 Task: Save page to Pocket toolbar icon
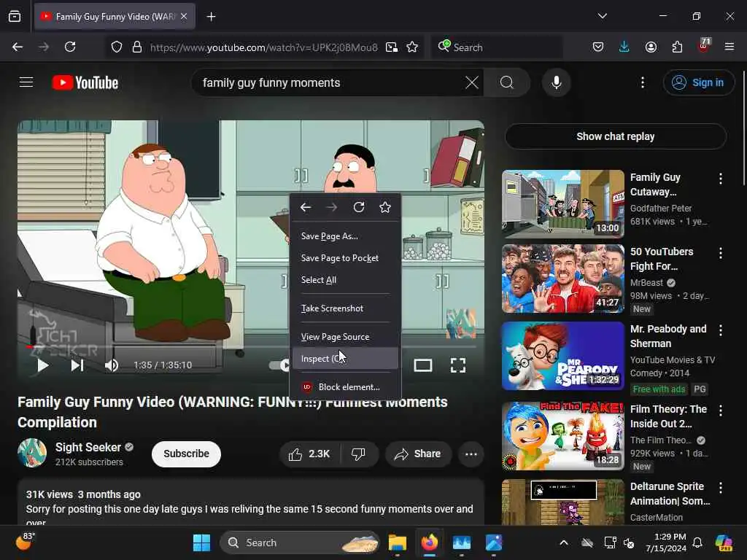[598, 47]
